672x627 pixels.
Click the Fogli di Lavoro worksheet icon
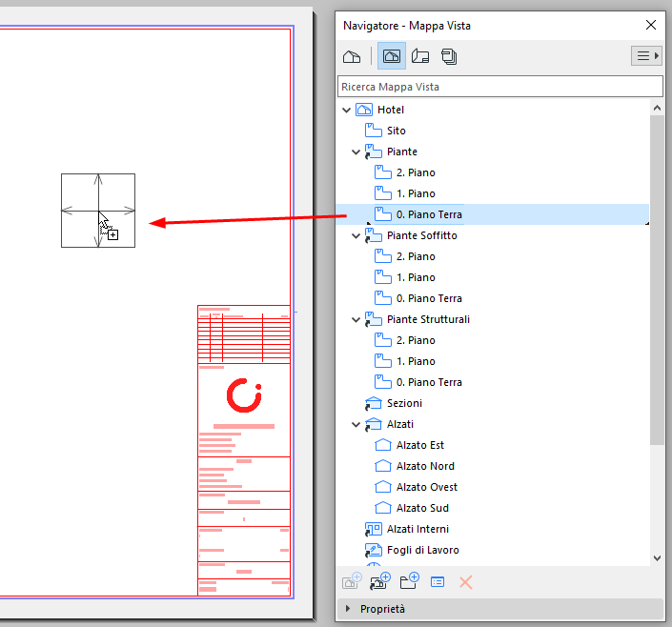pyautogui.click(x=374, y=550)
